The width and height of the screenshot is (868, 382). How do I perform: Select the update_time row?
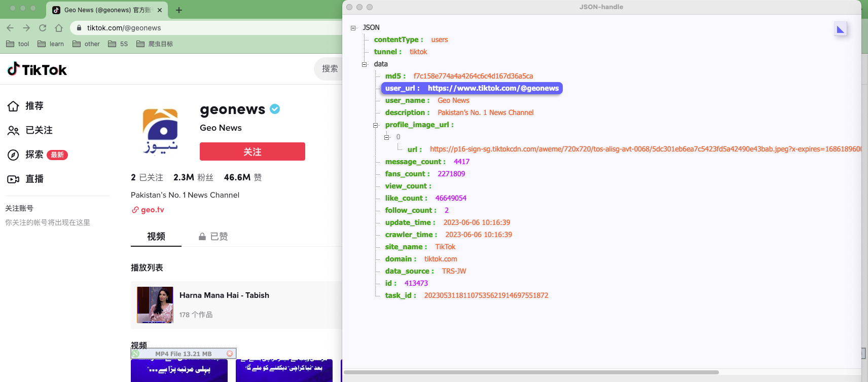coord(448,222)
